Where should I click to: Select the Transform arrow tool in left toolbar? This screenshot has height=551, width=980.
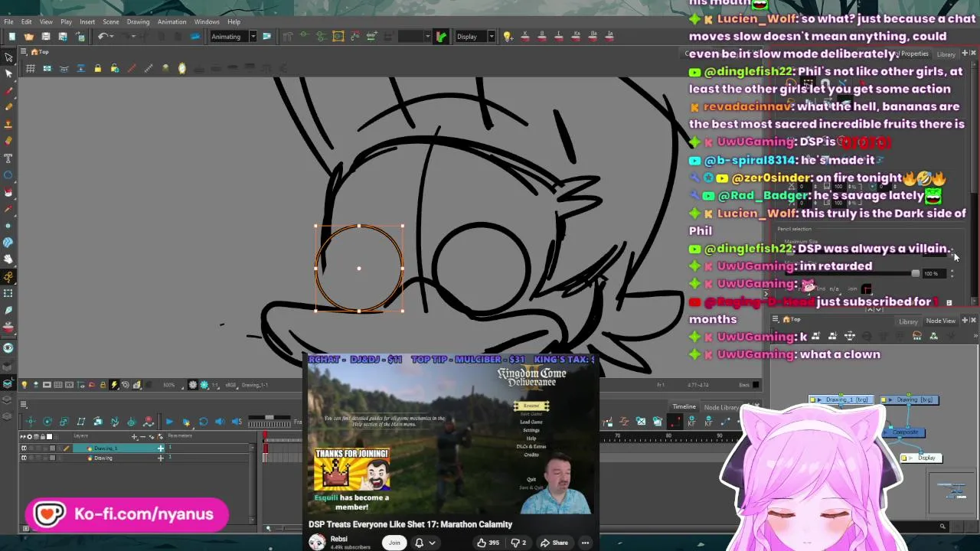coord(8,57)
